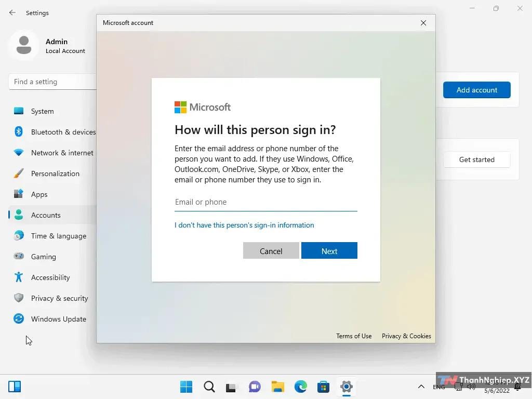Click the Personalization paintbrush icon
Viewport: 532px width, 399px height.
[x=19, y=174]
